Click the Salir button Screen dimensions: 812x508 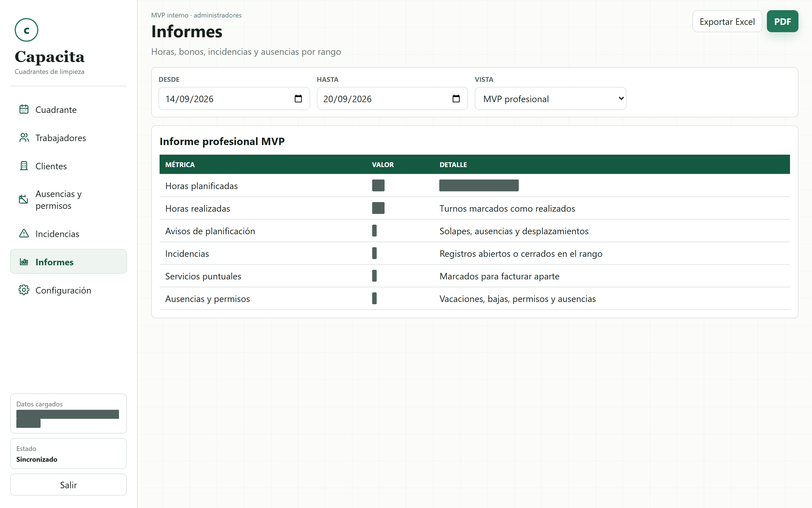[x=69, y=485]
